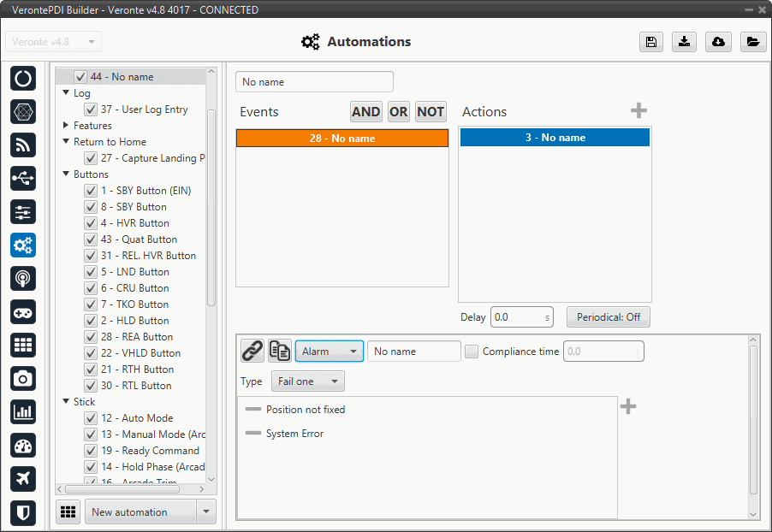Open the Fail one type dropdown

[x=307, y=381]
